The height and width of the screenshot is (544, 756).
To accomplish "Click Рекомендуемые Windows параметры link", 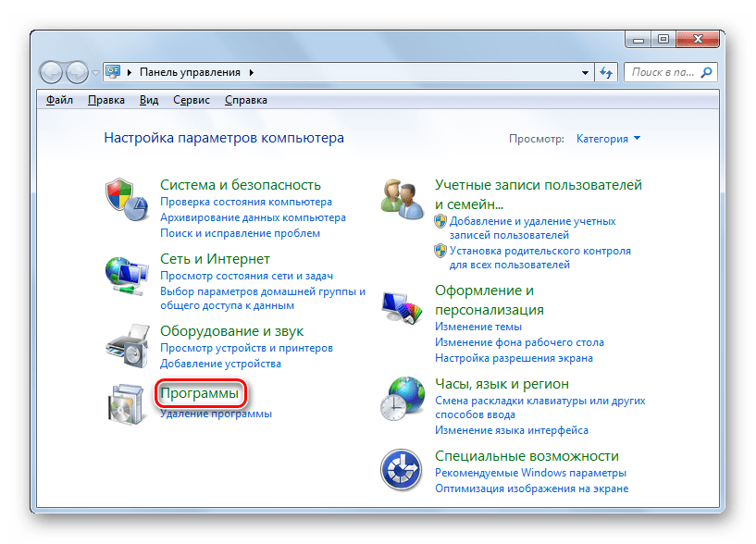I will pos(530,473).
